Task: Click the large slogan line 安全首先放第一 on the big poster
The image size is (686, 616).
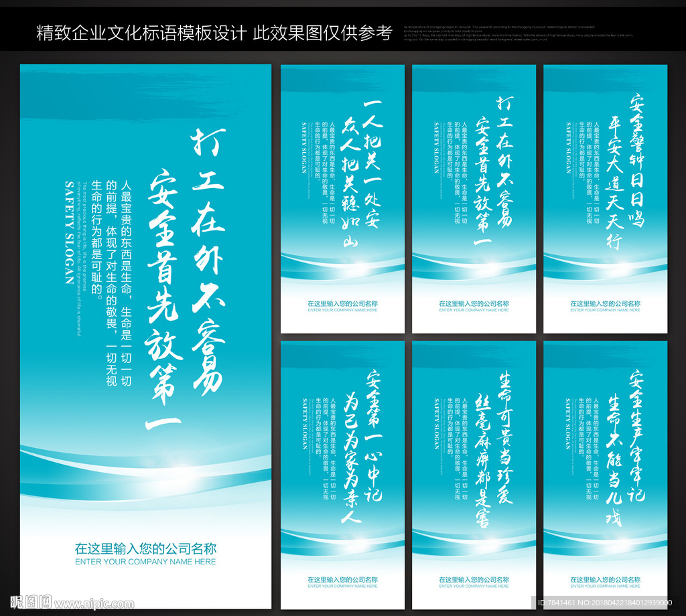Action: click(163, 301)
